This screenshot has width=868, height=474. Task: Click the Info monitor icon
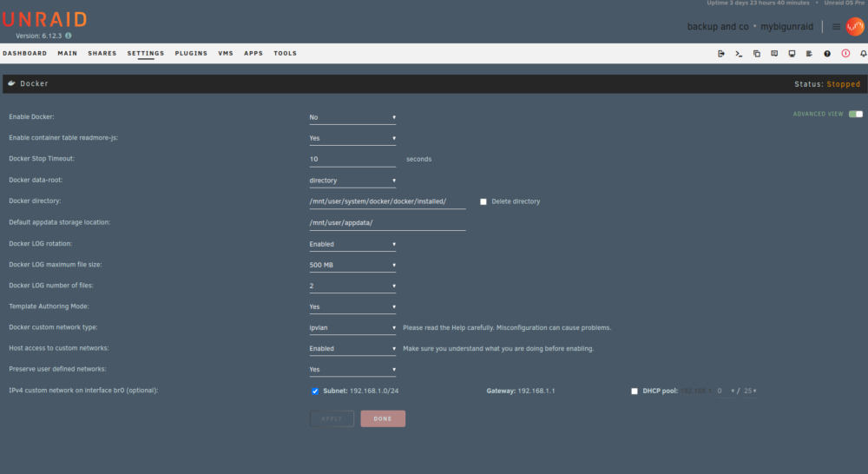[792, 54]
